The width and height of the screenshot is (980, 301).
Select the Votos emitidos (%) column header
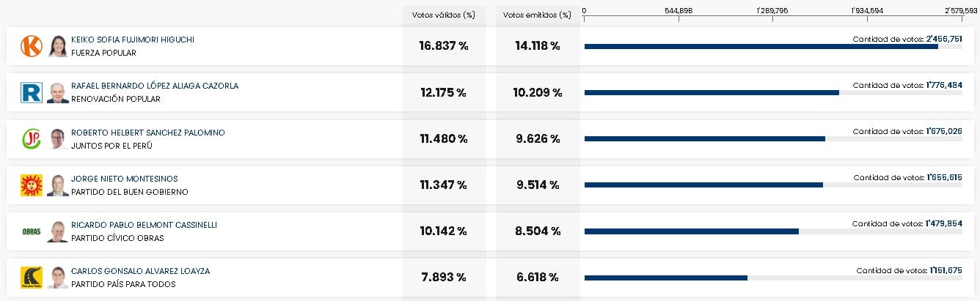click(537, 15)
